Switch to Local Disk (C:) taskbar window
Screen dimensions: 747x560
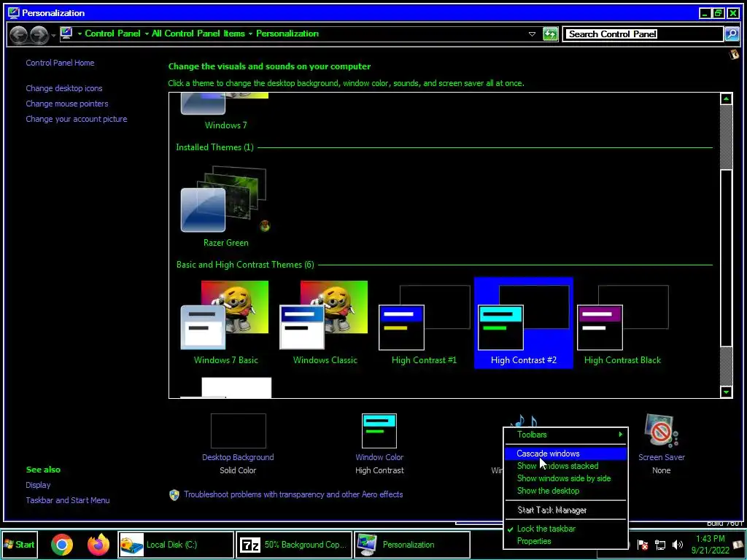click(175, 544)
